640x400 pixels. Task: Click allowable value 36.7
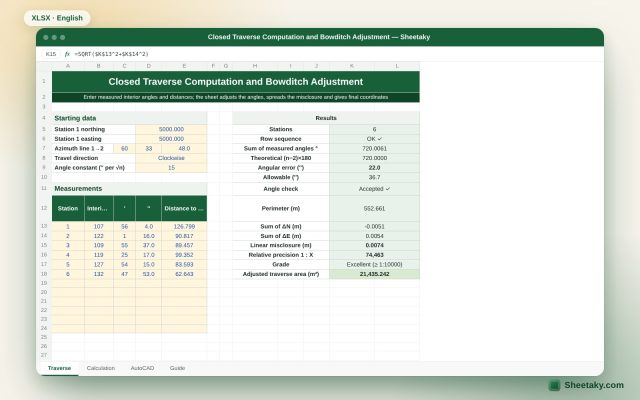[374, 177]
